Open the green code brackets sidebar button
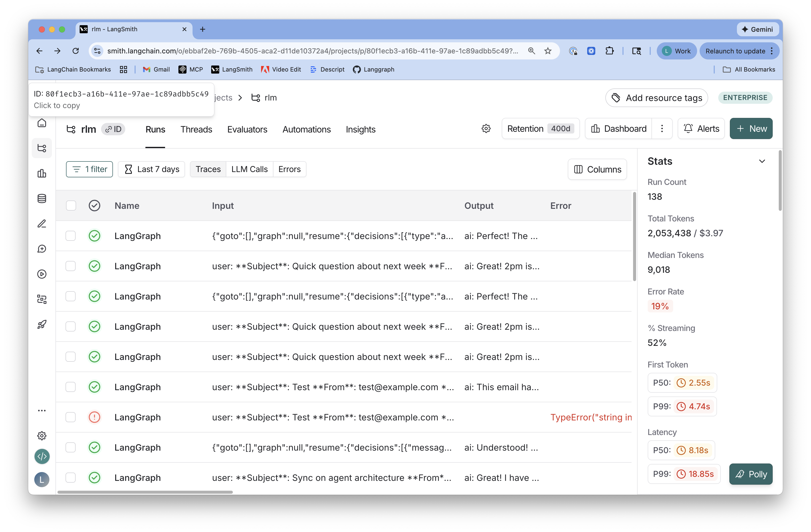This screenshot has width=811, height=532. point(42,456)
